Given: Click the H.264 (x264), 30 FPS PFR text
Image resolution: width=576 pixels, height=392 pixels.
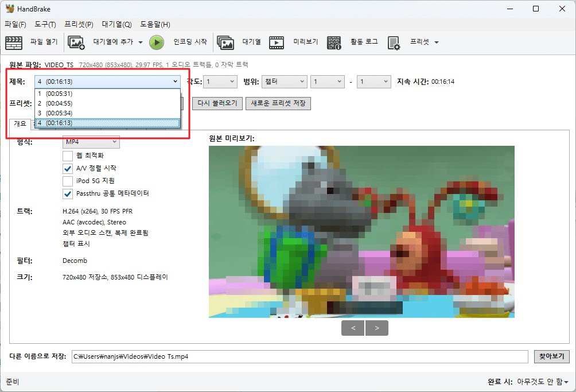Looking at the screenshot, I should [x=98, y=211].
